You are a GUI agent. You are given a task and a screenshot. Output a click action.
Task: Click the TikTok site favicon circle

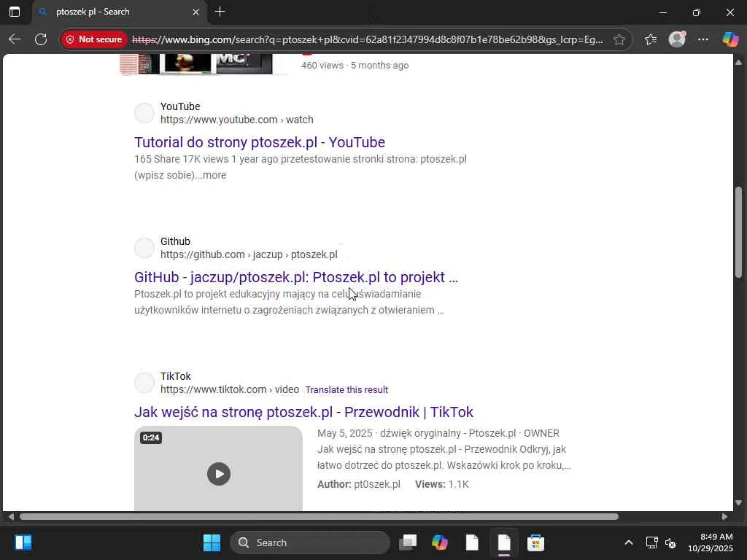pos(144,382)
